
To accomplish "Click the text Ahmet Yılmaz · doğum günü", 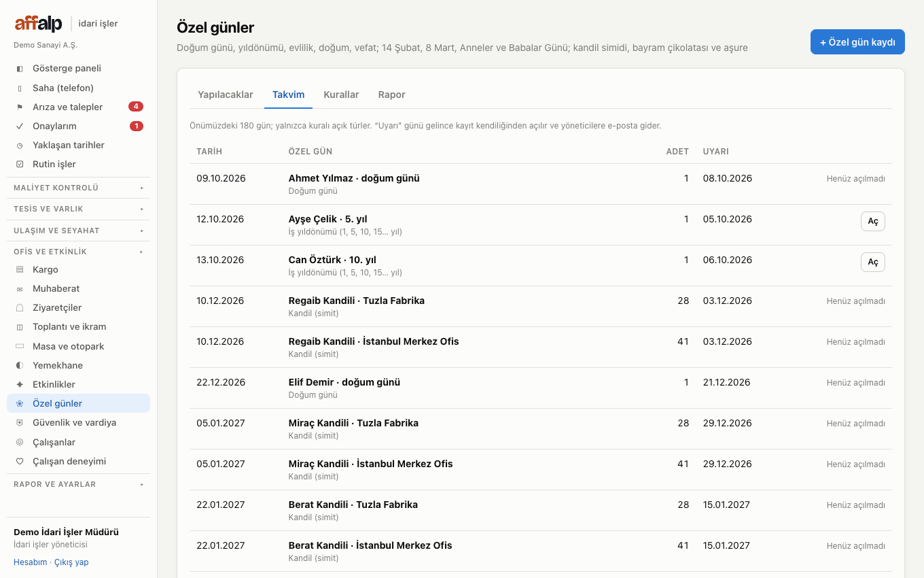I will pyautogui.click(x=354, y=178).
